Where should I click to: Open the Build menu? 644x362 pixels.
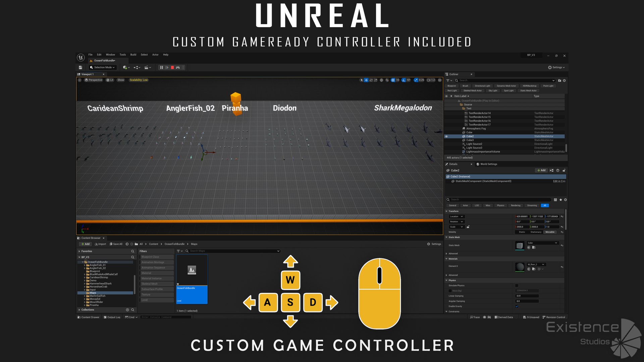(x=133, y=55)
